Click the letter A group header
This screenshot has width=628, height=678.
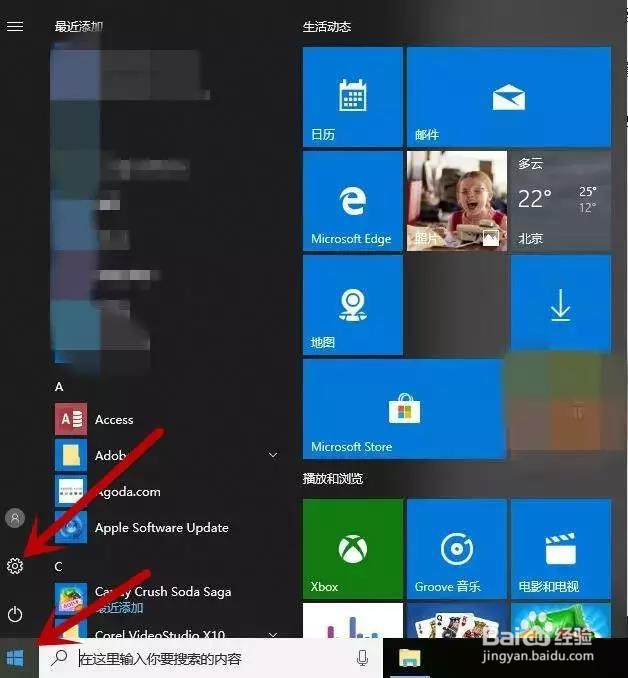(59, 387)
